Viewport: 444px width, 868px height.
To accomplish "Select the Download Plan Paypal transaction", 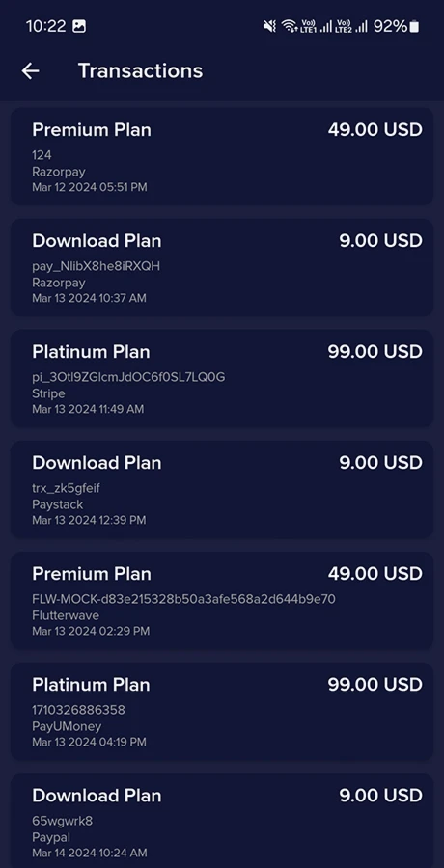I will [x=222, y=821].
